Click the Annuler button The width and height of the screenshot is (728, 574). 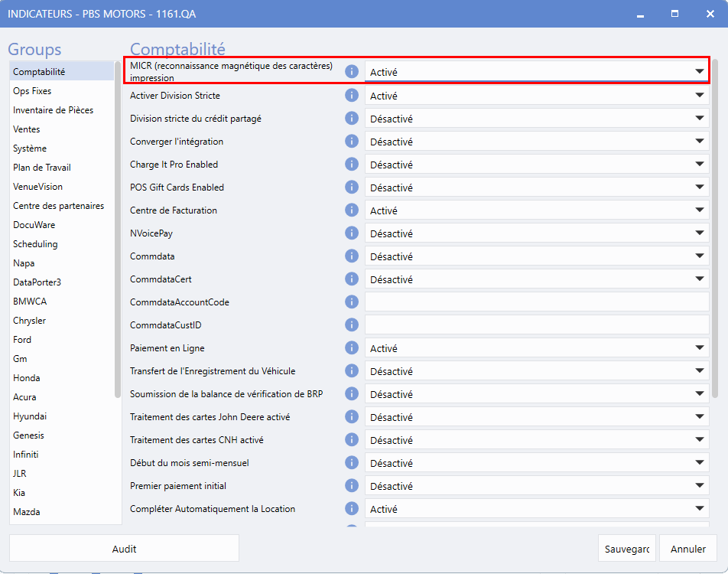pos(687,549)
